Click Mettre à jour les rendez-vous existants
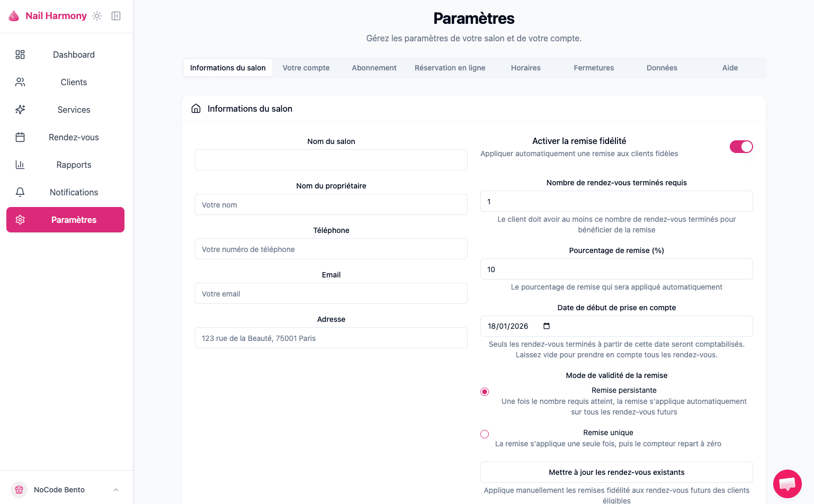The width and height of the screenshot is (814, 504). pyautogui.click(x=616, y=472)
